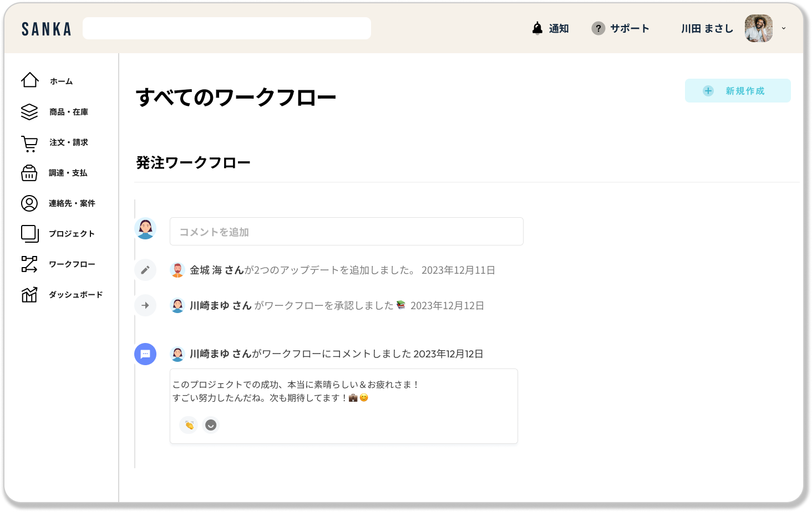The width and height of the screenshot is (812, 512).
Task: Click the project squares icon
Action: click(x=30, y=234)
